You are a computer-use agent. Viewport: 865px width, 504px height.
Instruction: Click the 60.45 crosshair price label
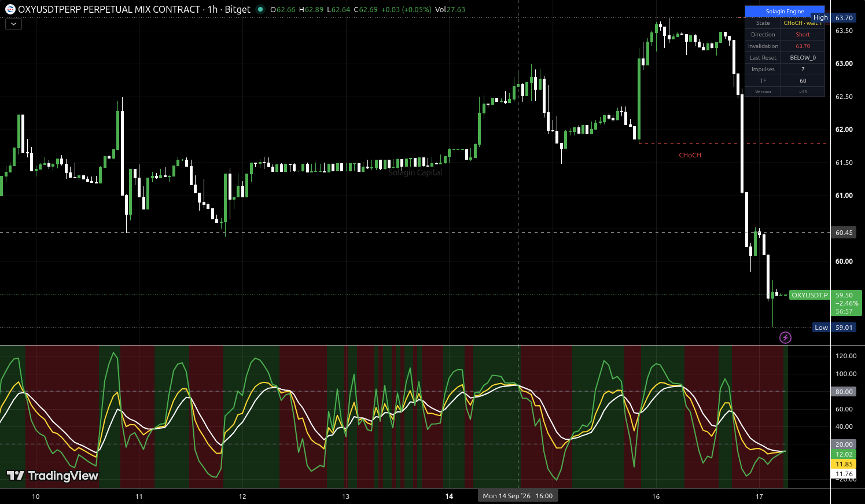point(844,233)
